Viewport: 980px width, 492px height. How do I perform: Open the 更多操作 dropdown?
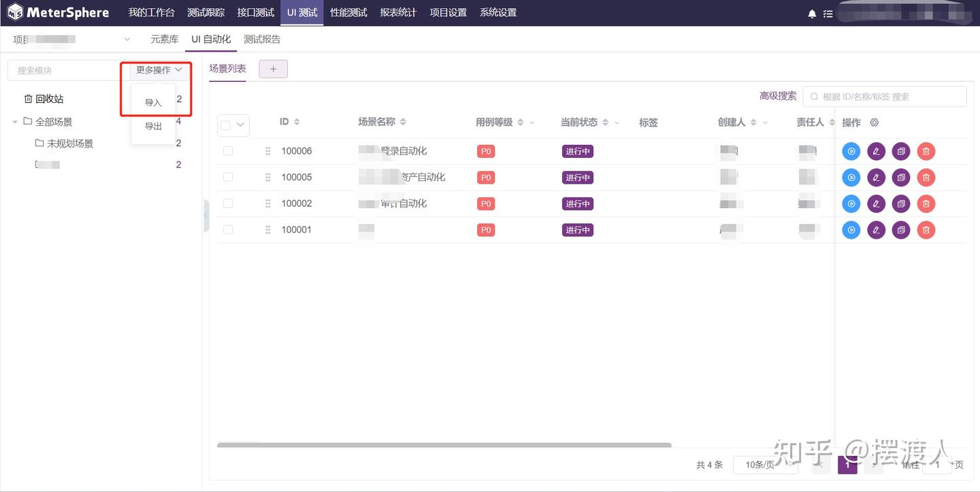pyautogui.click(x=159, y=70)
